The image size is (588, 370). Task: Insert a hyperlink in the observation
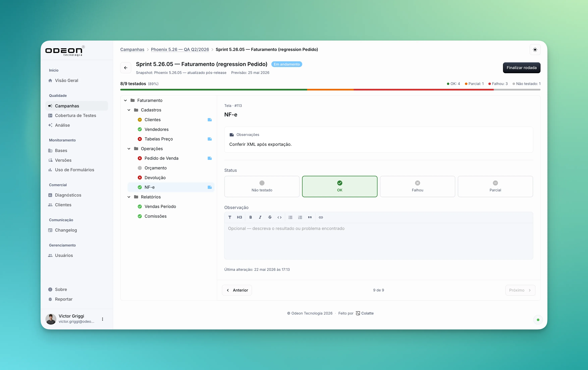[321, 217]
